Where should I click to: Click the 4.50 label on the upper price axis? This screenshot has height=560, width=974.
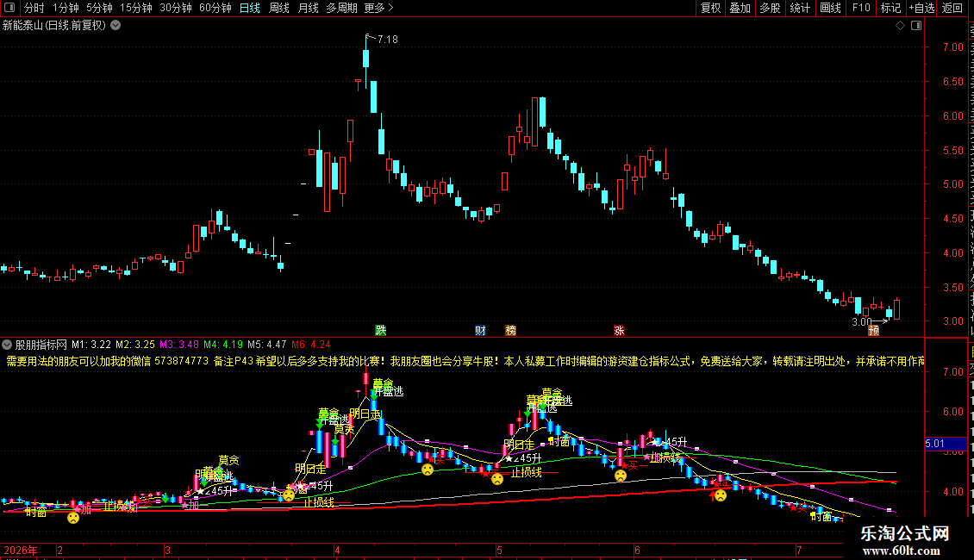coord(952,219)
